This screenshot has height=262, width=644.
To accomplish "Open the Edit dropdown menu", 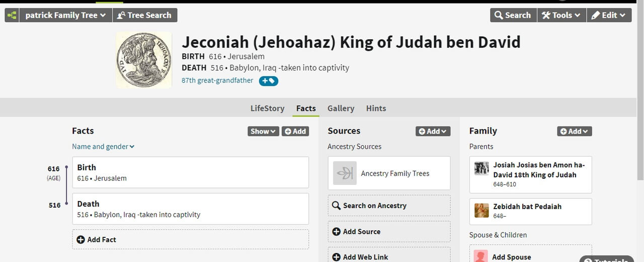I will [609, 15].
